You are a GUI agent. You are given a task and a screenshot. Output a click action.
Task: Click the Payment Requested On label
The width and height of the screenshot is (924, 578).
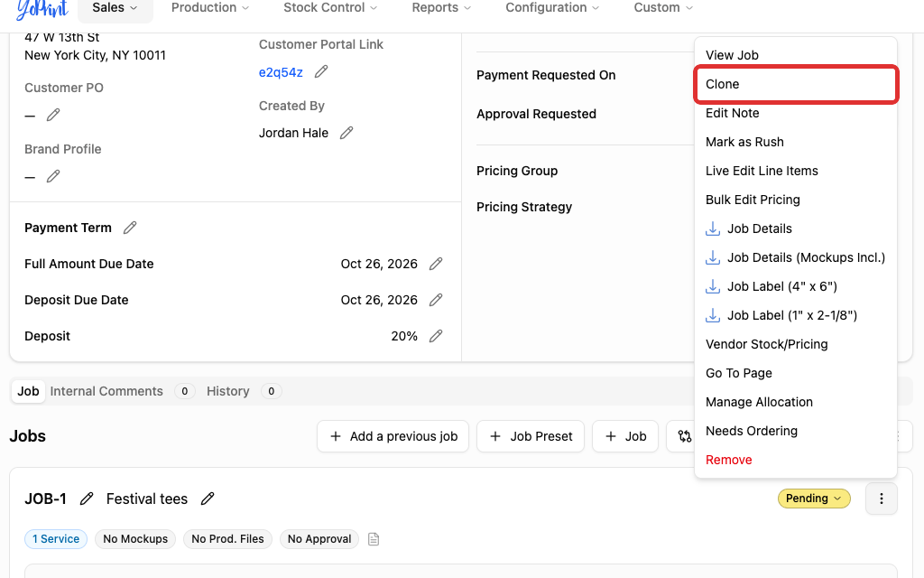coord(546,76)
